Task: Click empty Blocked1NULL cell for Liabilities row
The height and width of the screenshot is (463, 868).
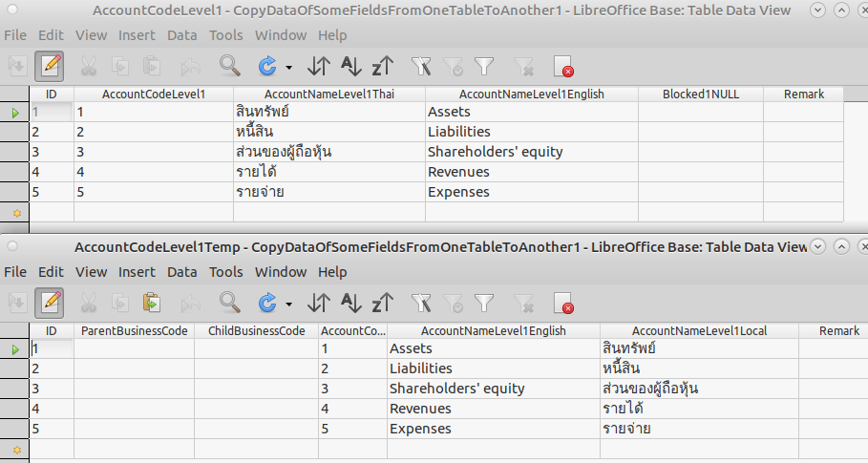Action: (701, 132)
